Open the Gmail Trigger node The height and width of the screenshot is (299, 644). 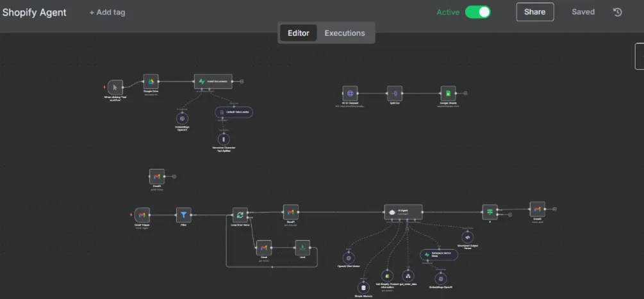(x=142, y=215)
